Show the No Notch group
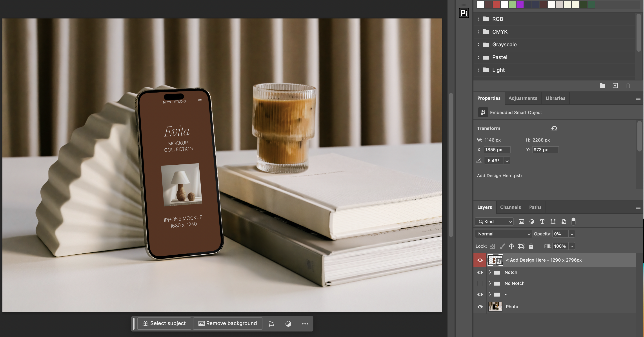Screen dimensions: 644x337 (480, 283)
